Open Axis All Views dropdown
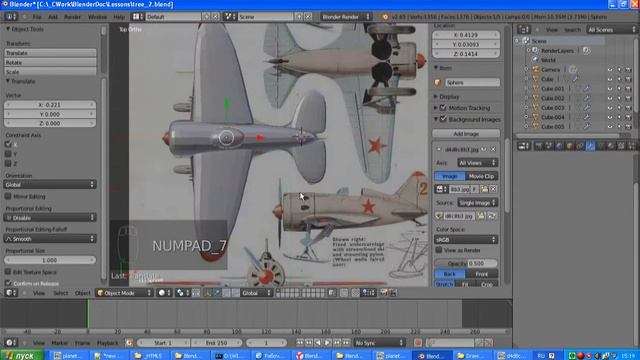 tap(477, 163)
